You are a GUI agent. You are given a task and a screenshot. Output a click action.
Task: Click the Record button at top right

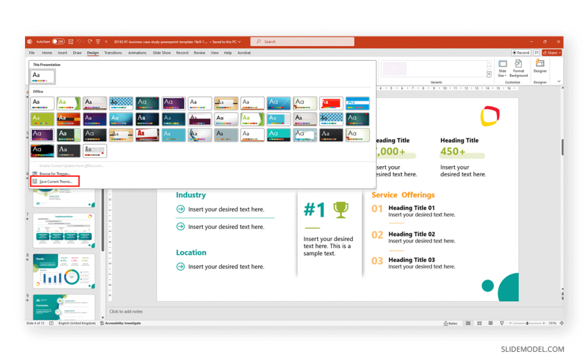click(521, 53)
